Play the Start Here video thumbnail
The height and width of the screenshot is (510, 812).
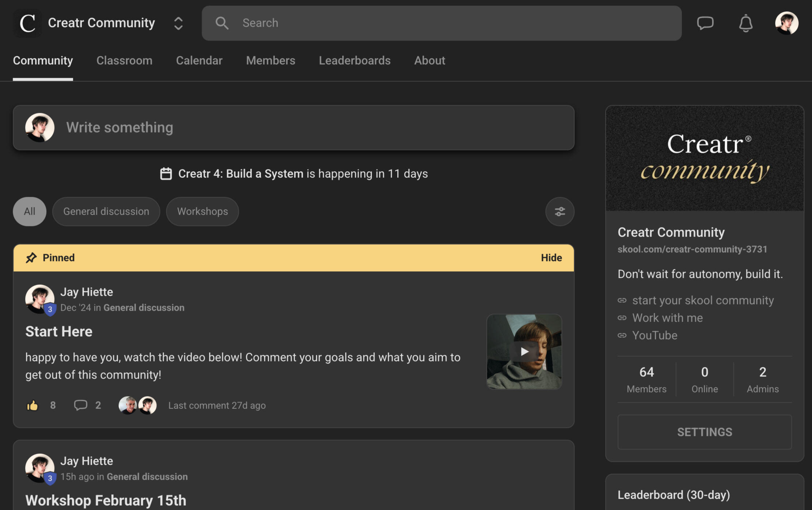[524, 352]
